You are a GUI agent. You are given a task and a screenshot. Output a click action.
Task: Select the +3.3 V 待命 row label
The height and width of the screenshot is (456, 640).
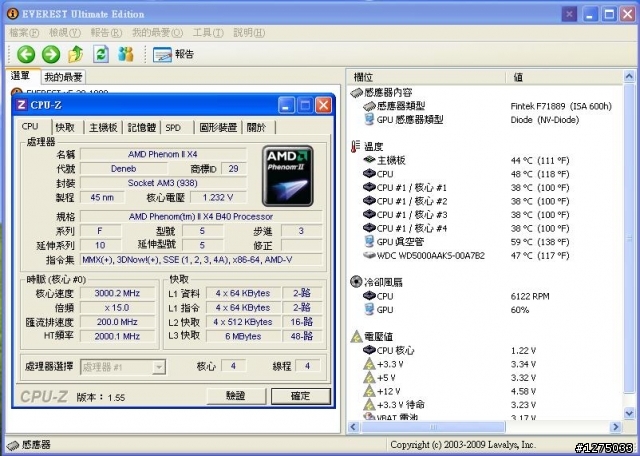click(401, 405)
